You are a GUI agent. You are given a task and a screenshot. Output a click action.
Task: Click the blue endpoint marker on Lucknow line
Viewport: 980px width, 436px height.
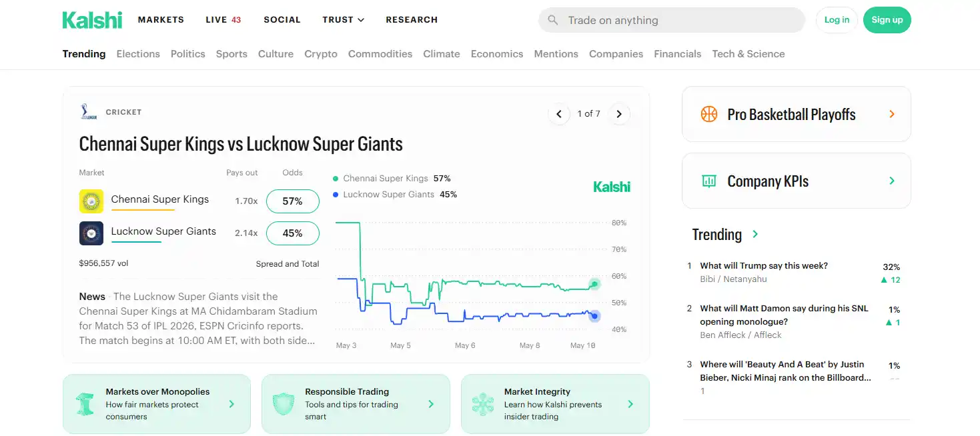pyautogui.click(x=594, y=316)
